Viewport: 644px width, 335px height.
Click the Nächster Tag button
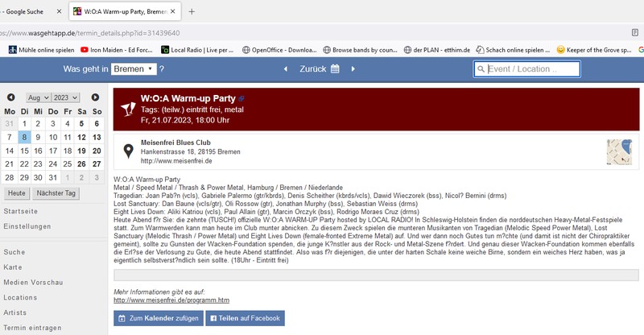pyautogui.click(x=56, y=193)
